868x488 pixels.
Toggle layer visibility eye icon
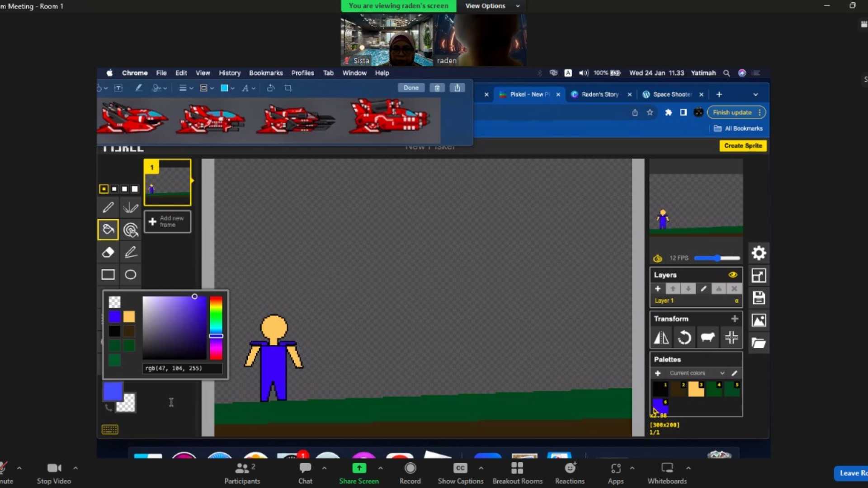coord(733,275)
